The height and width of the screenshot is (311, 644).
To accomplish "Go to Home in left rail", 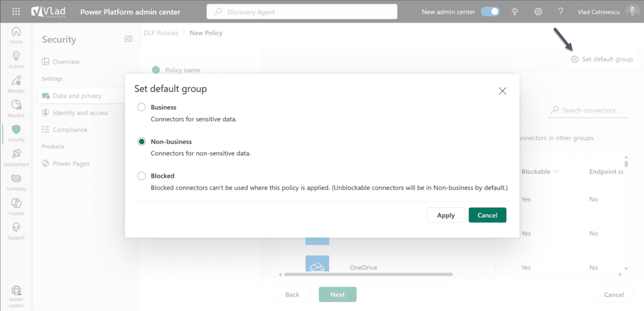I will tap(16, 35).
